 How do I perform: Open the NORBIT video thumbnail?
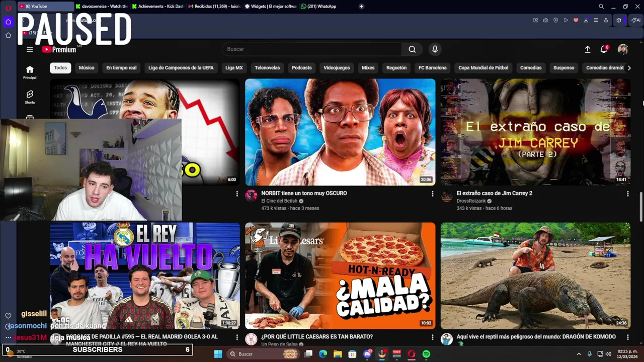tap(340, 132)
